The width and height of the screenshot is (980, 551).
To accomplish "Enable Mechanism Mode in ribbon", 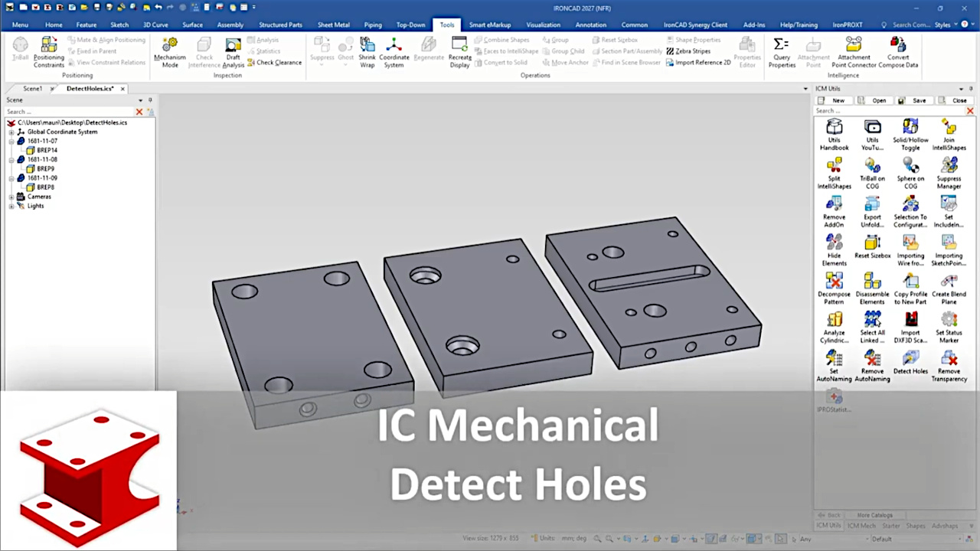I will [x=170, y=52].
